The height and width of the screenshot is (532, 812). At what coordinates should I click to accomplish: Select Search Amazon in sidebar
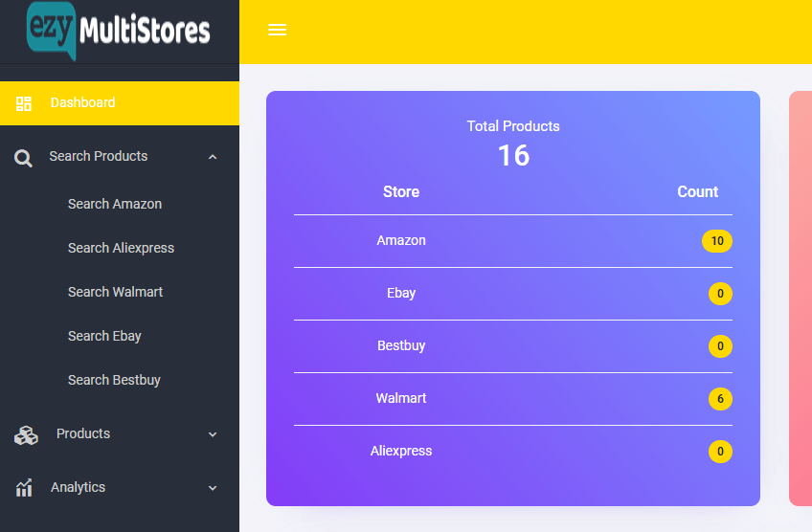coord(115,204)
